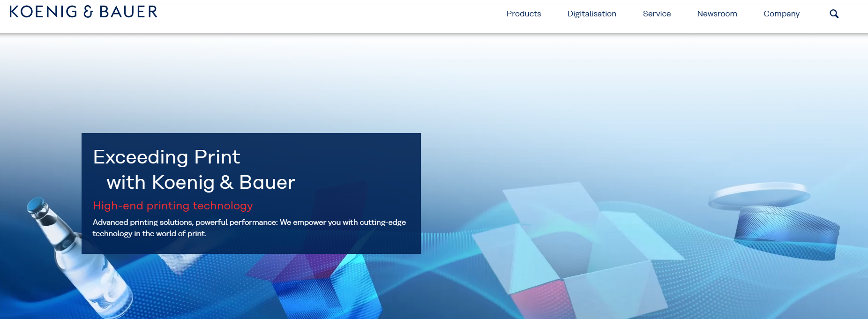
Task: Click the Koenig & Bauer logo
Action: pyautogui.click(x=83, y=12)
